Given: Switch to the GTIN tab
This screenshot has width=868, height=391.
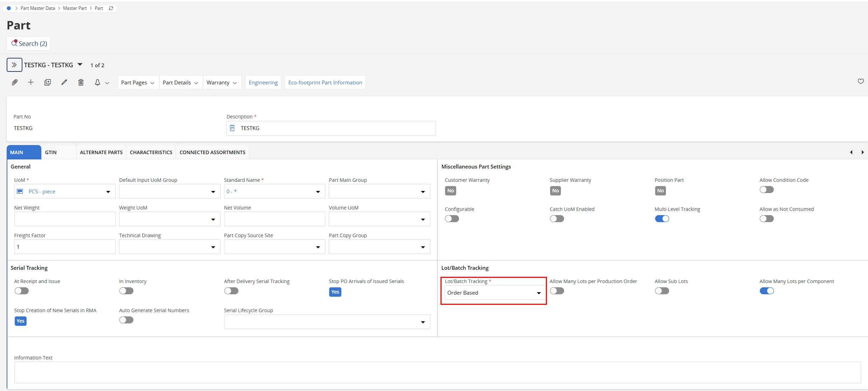Looking at the screenshot, I should [51, 152].
